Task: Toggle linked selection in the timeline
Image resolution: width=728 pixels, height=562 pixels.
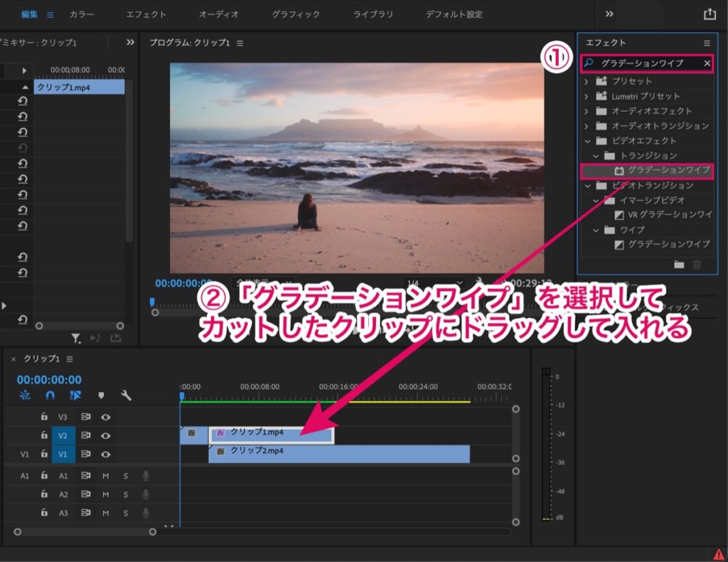Action: [75, 396]
